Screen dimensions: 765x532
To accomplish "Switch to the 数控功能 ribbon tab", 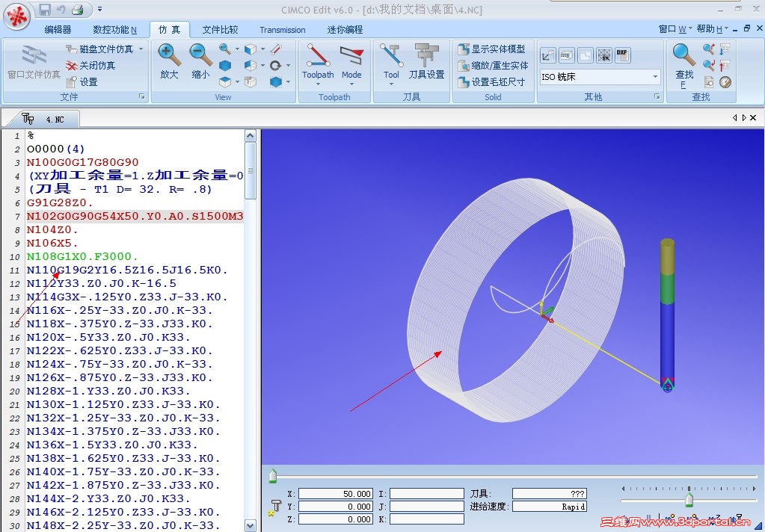I will pyautogui.click(x=114, y=30).
